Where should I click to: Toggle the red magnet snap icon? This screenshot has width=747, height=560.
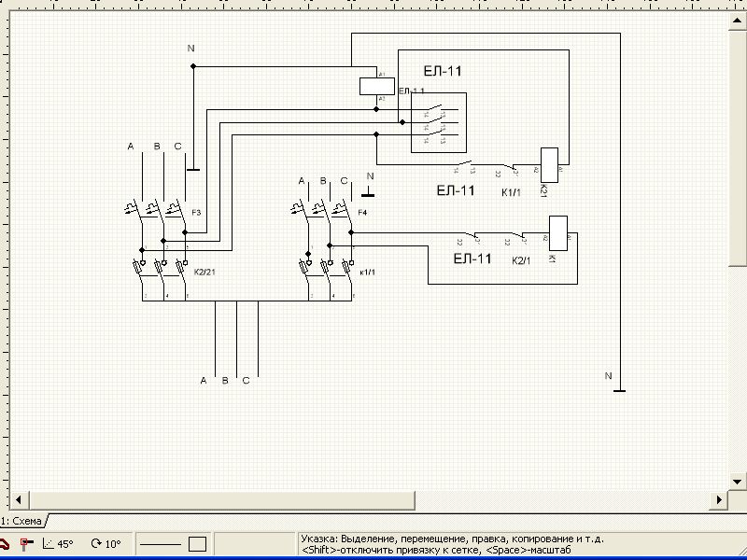tap(5, 544)
